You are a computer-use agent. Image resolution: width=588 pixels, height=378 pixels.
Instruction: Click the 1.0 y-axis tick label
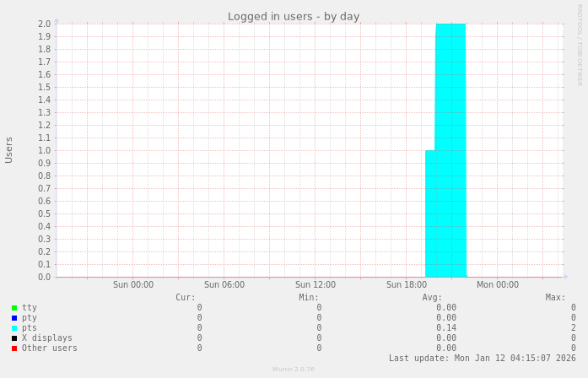44,151
